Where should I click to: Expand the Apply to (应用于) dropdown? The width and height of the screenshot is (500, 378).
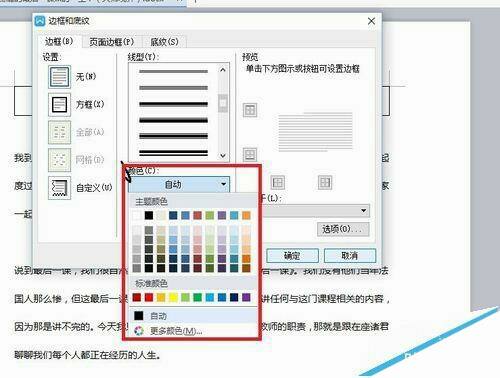coord(315,211)
